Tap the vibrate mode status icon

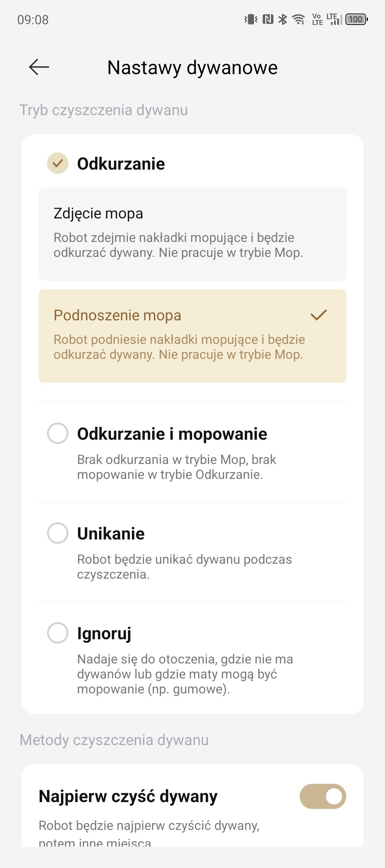(x=251, y=19)
